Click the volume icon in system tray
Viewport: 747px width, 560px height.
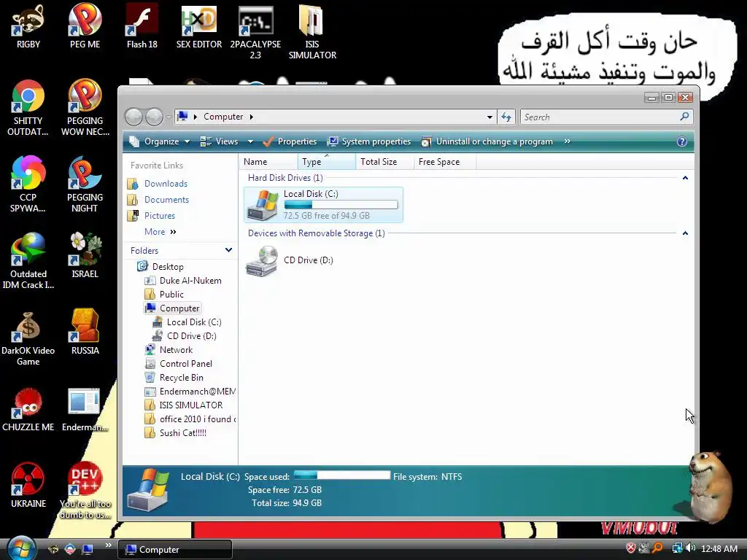[691, 548]
